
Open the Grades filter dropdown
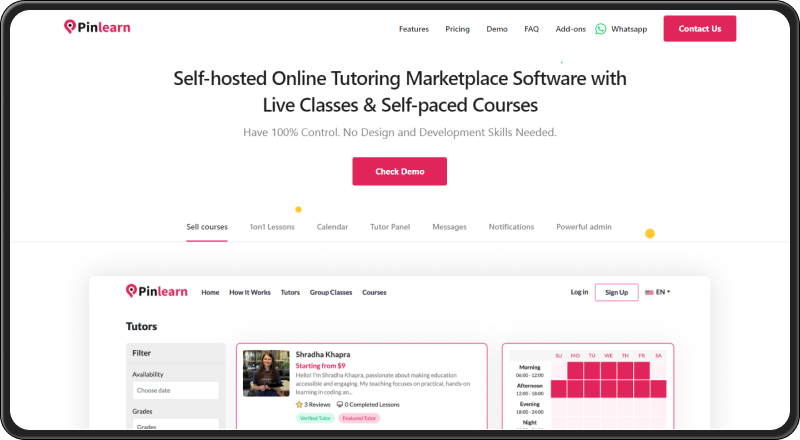click(175, 427)
